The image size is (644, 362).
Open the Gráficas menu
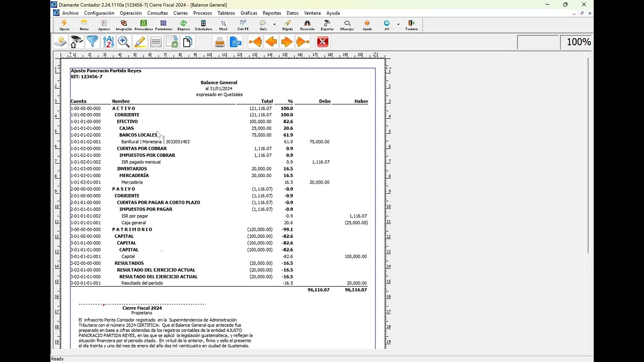tap(249, 13)
